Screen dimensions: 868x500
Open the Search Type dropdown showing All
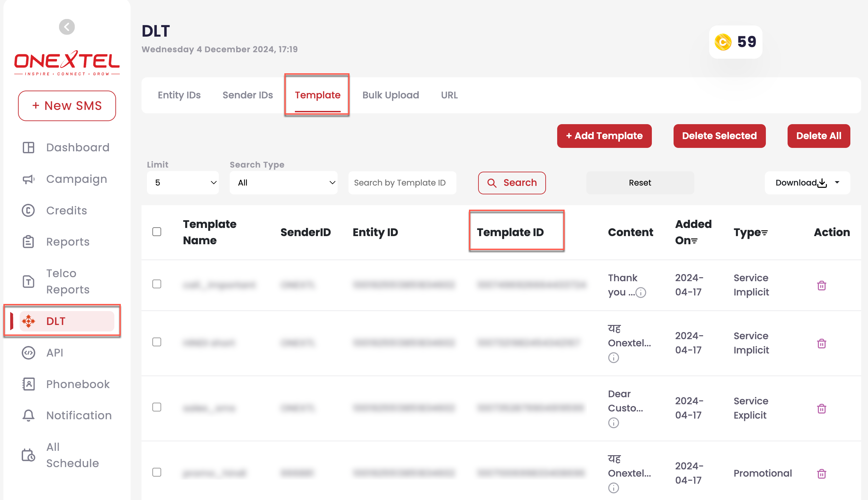(283, 183)
